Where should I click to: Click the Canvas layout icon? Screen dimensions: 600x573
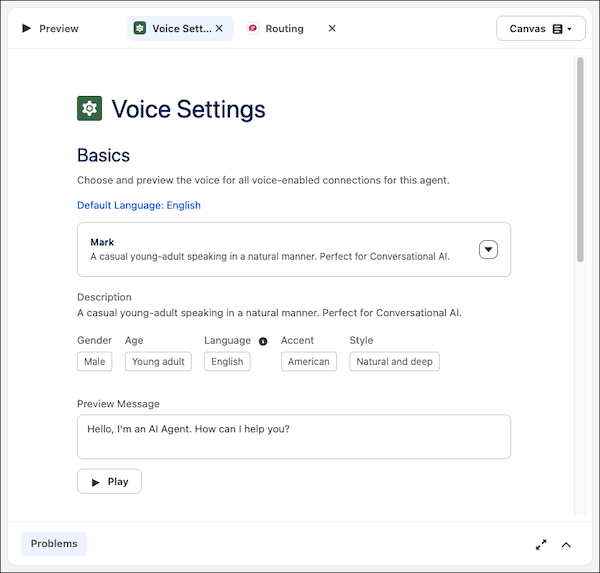pos(558,29)
